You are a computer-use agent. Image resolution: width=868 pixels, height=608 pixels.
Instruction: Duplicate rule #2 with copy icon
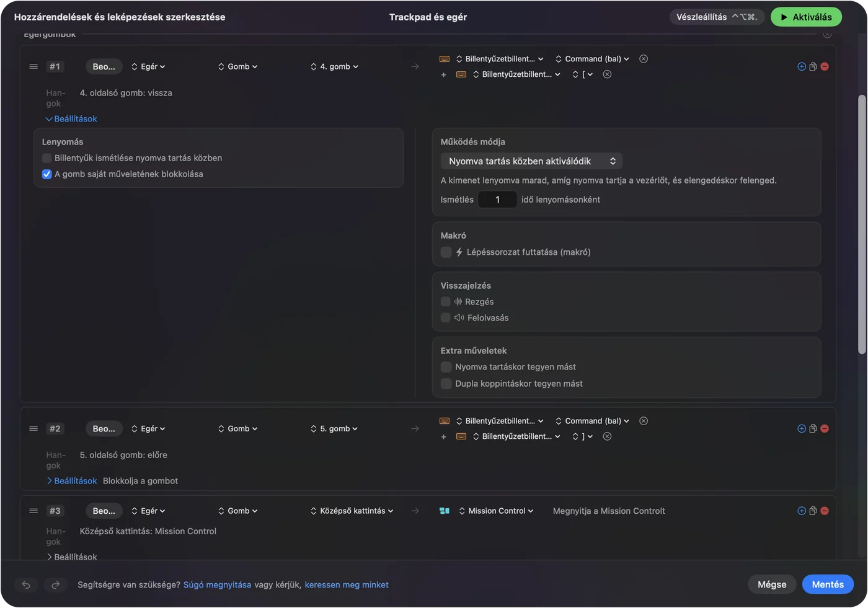tap(813, 428)
